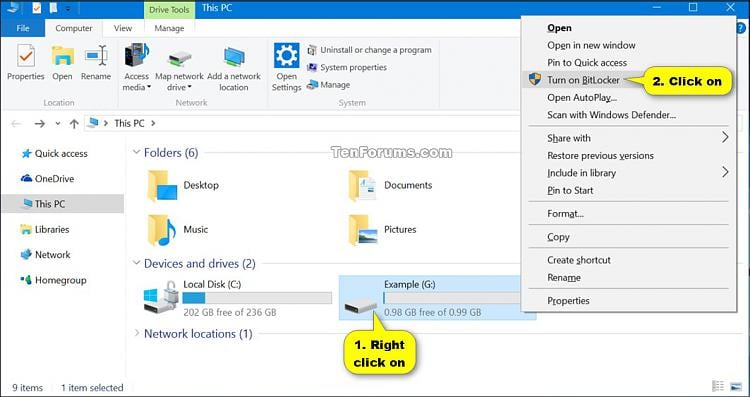This screenshot has height=397, width=750.
Task: Select Local Disk (C:) drive icon
Action: pos(161,298)
